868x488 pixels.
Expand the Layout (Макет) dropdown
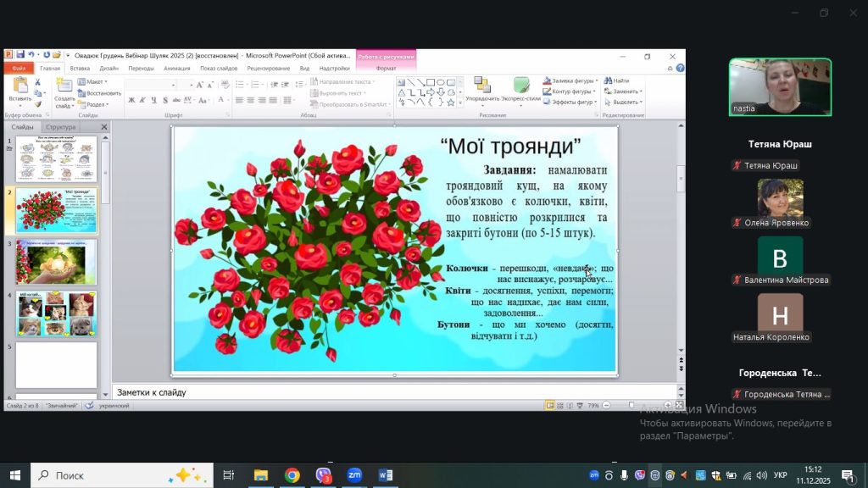tap(95, 82)
